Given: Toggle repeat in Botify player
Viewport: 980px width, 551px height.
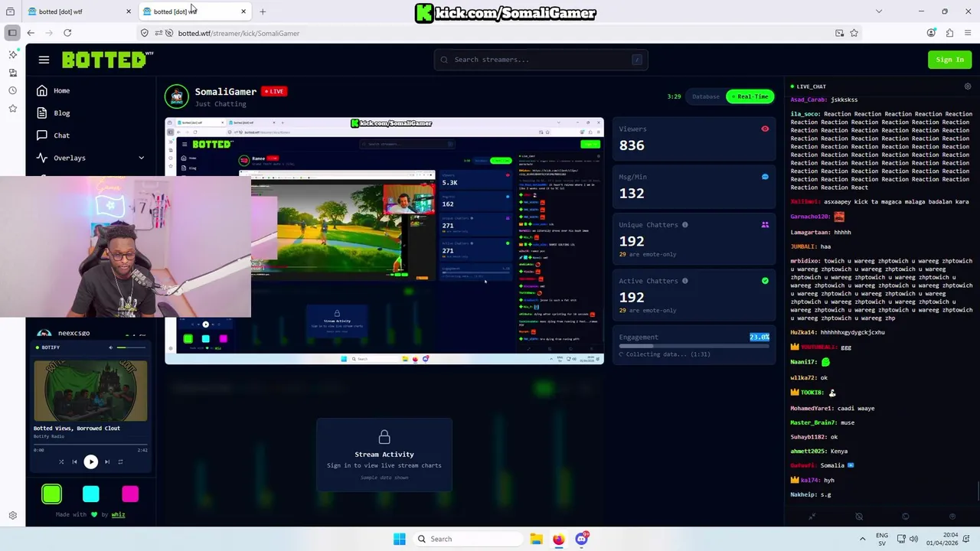Looking at the screenshot, I should pos(120,461).
